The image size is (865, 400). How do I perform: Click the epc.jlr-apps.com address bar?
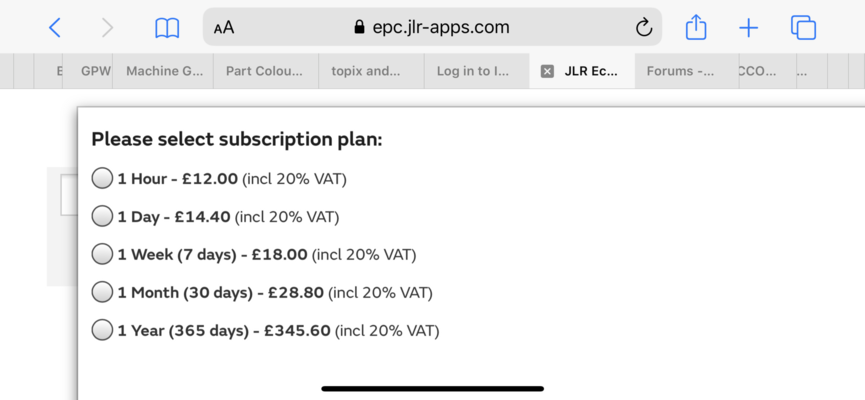(432, 27)
